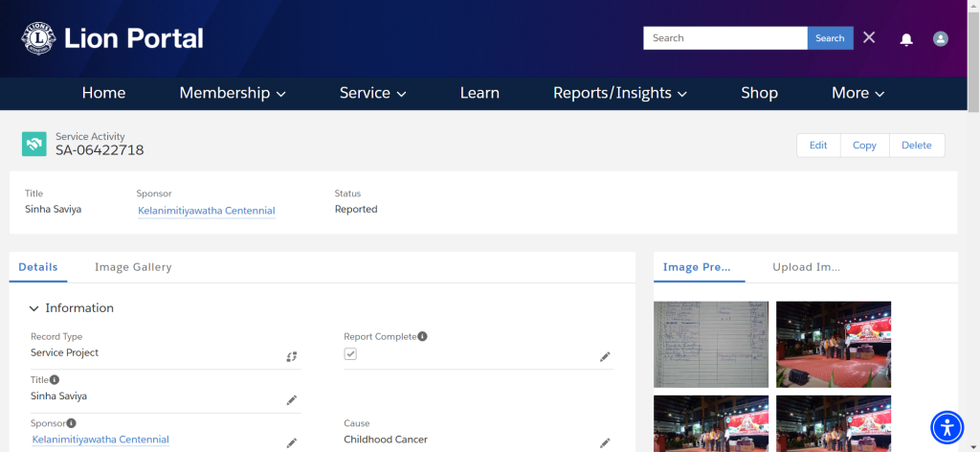Viewport: 980px width, 452px height.
Task: Open the bottom-left stage photo thumbnail
Action: [x=711, y=424]
